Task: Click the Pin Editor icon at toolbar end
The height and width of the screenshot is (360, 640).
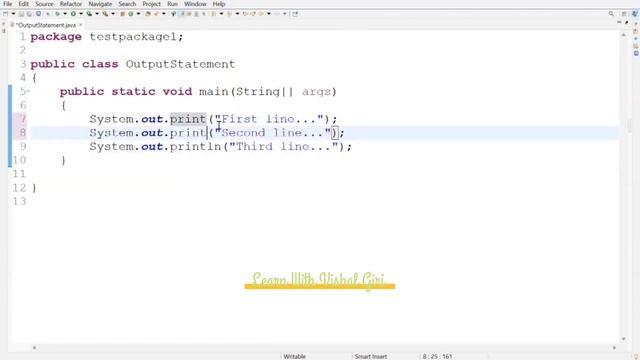Action: (295, 14)
